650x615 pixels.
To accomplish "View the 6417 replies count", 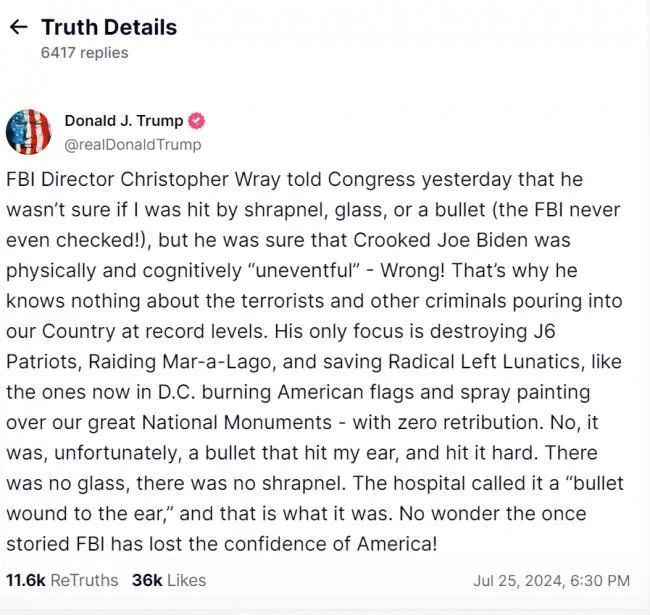I will (85, 53).
